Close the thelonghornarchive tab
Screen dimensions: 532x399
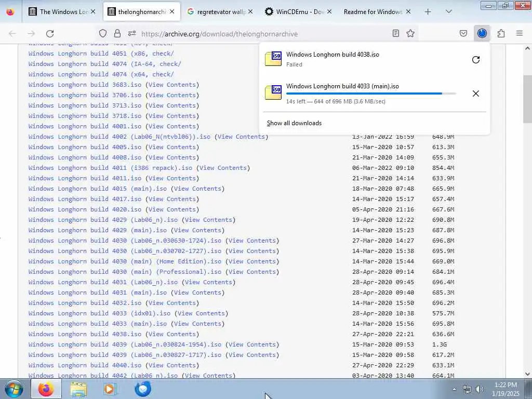click(172, 12)
